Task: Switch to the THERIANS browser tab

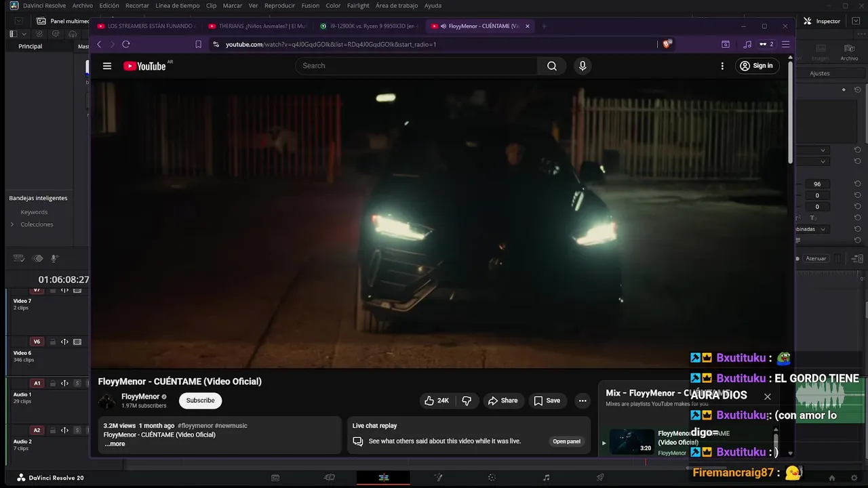Action: (x=258, y=26)
